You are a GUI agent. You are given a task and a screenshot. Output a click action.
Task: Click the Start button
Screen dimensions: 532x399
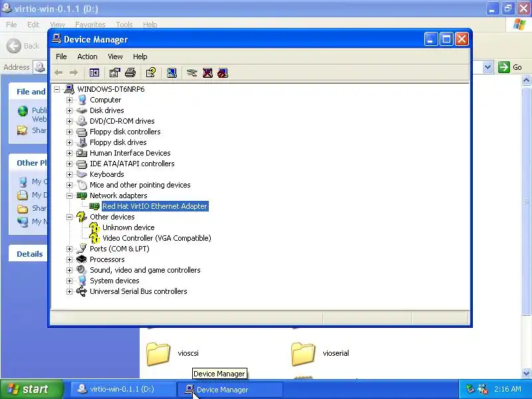[31, 389]
